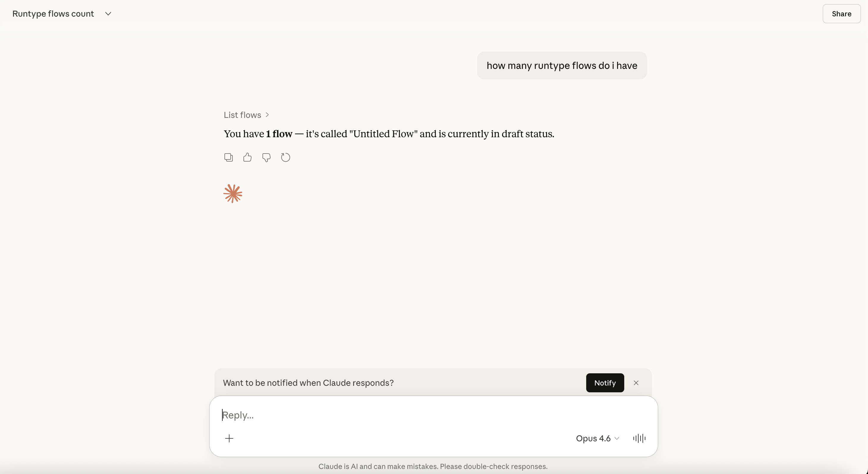
Task: Start voice mode with the waveform icon
Action: click(x=639, y=438)
